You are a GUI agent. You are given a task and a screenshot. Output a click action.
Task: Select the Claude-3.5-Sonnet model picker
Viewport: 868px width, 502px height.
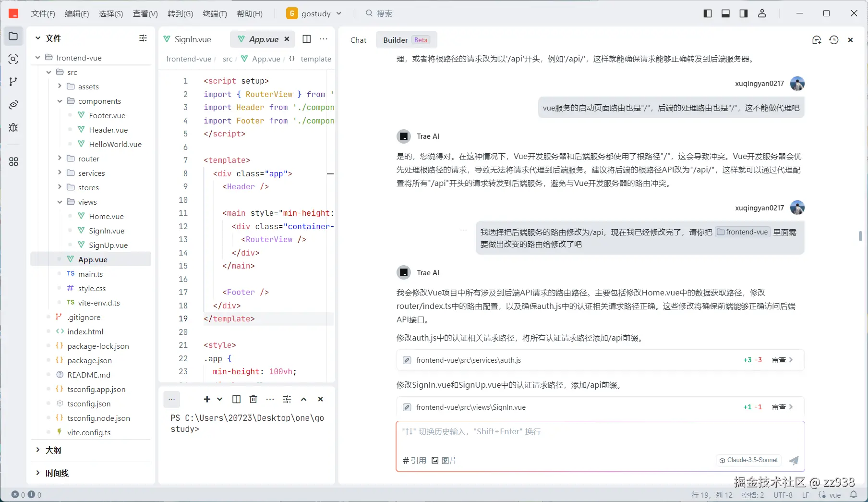click(x=748, y=460)
